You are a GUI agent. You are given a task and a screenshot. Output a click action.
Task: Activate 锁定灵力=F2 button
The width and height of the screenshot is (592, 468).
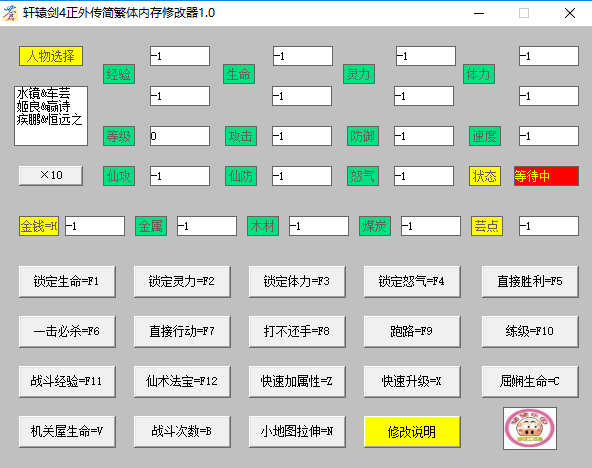182,282
